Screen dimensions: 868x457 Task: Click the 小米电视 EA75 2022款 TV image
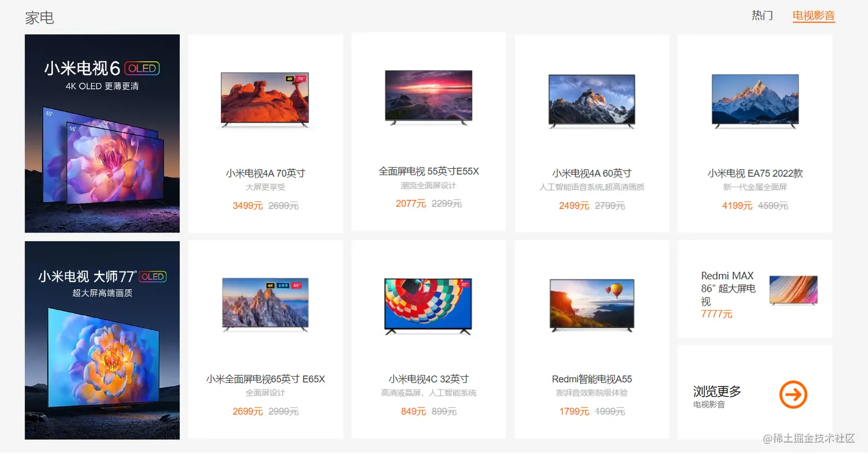[x=755, y=101]
